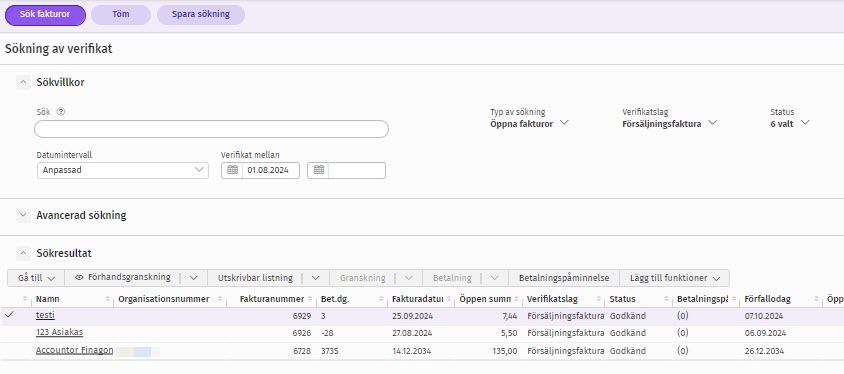The height and width of the screenshot is (374, 844).
Task: Click invoice number 6926 cell
Action: tap(301, 333)
